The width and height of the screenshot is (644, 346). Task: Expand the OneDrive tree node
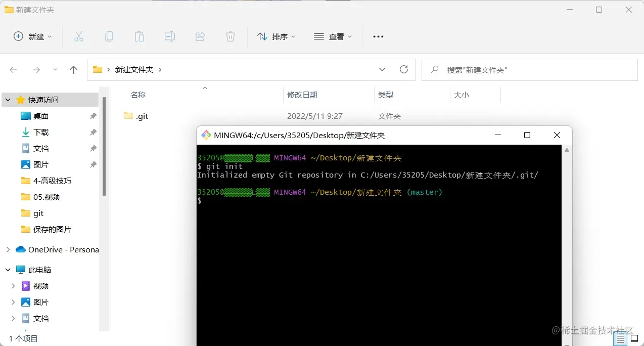[8, 249]
